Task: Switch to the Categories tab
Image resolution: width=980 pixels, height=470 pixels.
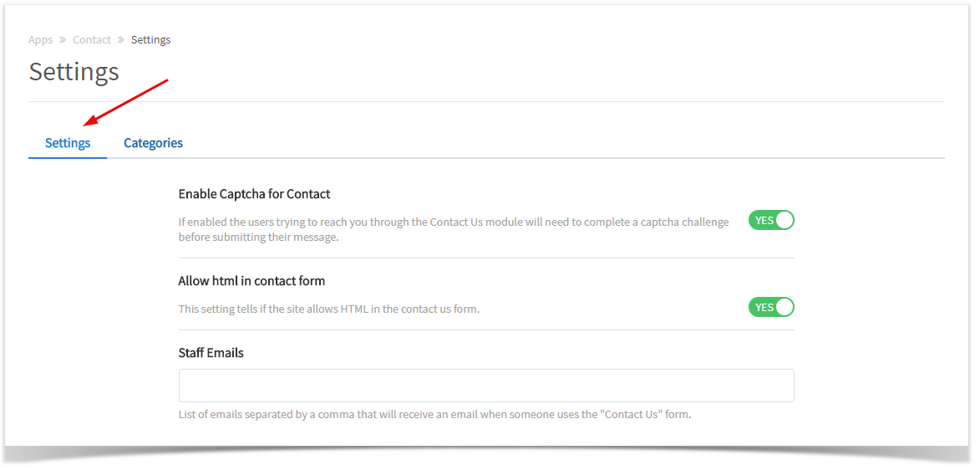Action: point(153,143)
